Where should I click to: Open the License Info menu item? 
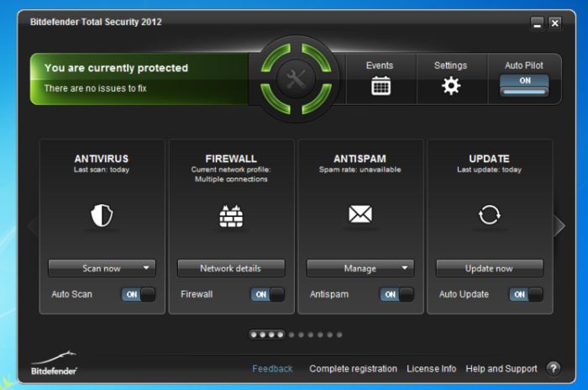431,369
